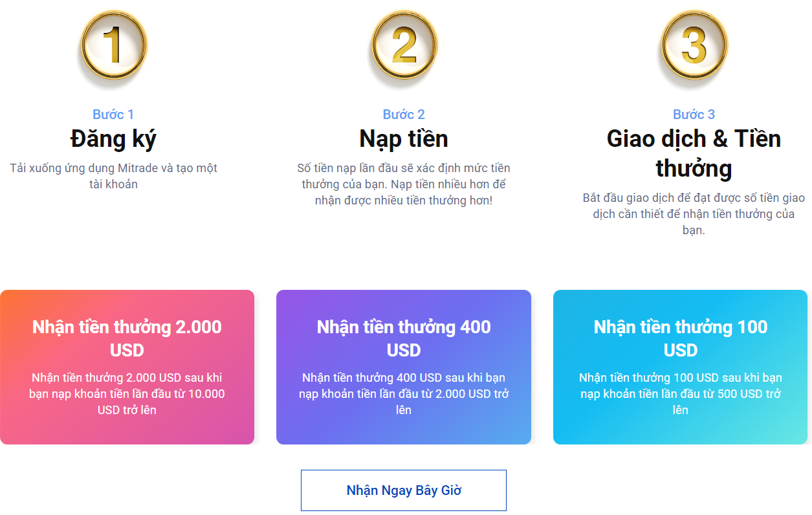Click the Nạp tiền heading

(403, 139)
